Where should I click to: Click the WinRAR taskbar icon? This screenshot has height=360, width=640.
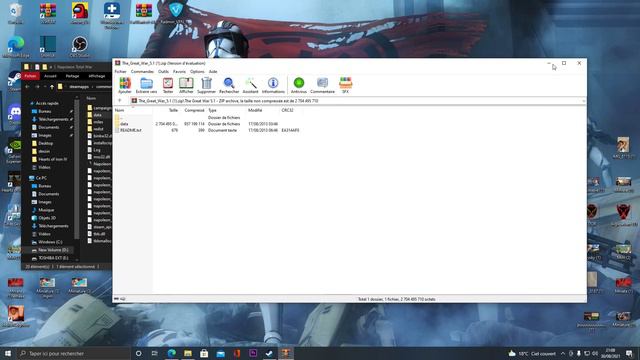[x=286, y=353]
